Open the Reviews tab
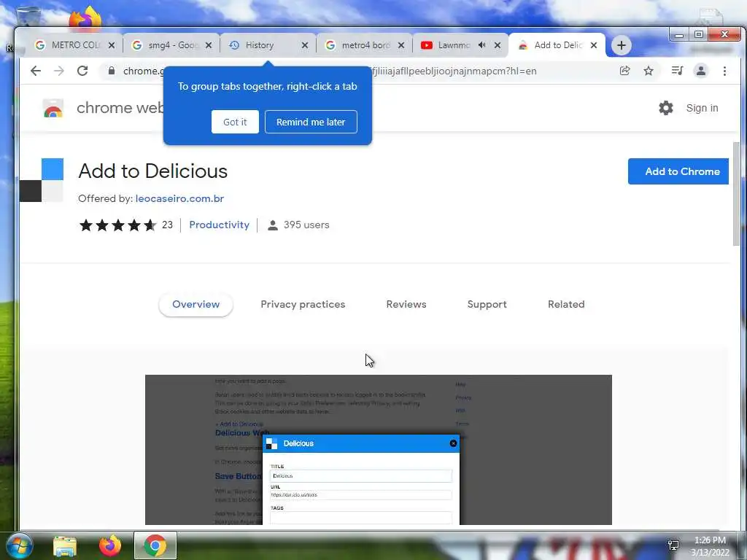This screenshot has height=560, width=747. pyautogui.click(x=406, y=304)
